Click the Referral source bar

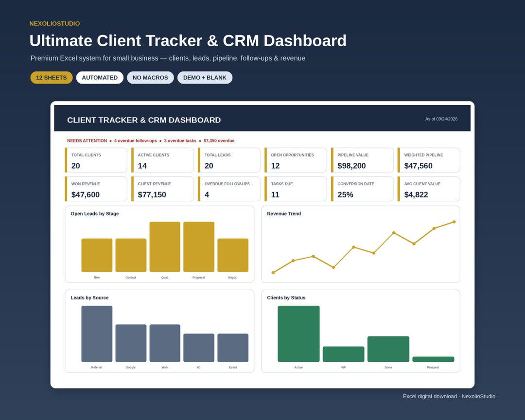coord(97,334)
